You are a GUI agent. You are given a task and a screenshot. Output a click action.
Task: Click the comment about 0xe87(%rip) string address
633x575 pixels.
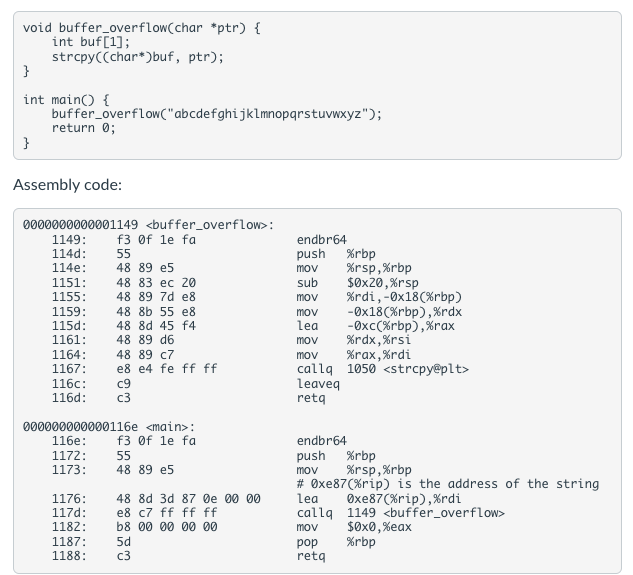click(x=448, y=484)
